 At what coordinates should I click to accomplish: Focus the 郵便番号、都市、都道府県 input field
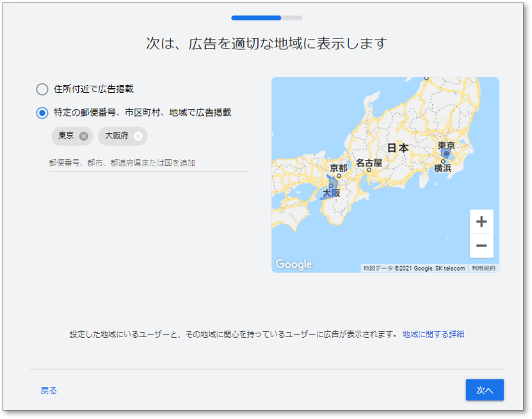148,163
